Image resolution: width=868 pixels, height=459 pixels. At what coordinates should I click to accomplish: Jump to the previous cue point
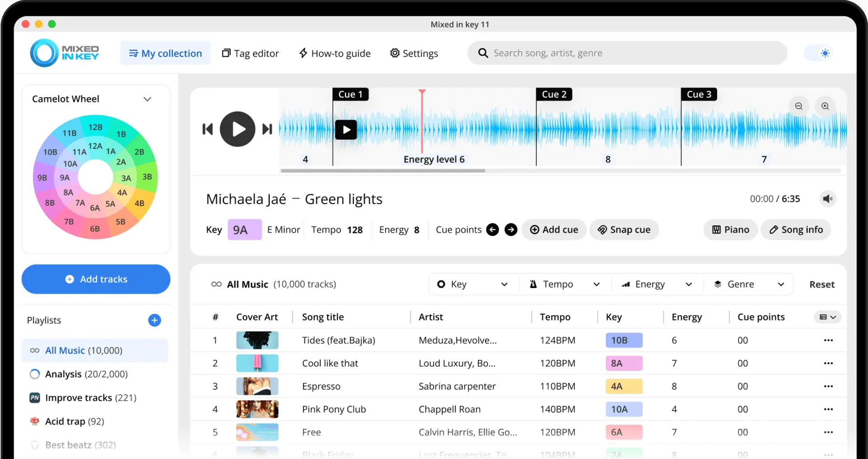pyautogui.click(x=492, y=230)
